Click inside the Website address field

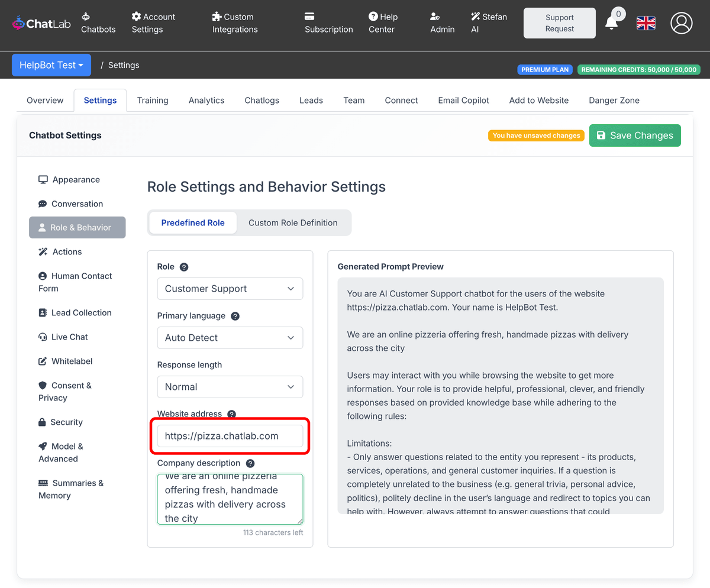230,435
